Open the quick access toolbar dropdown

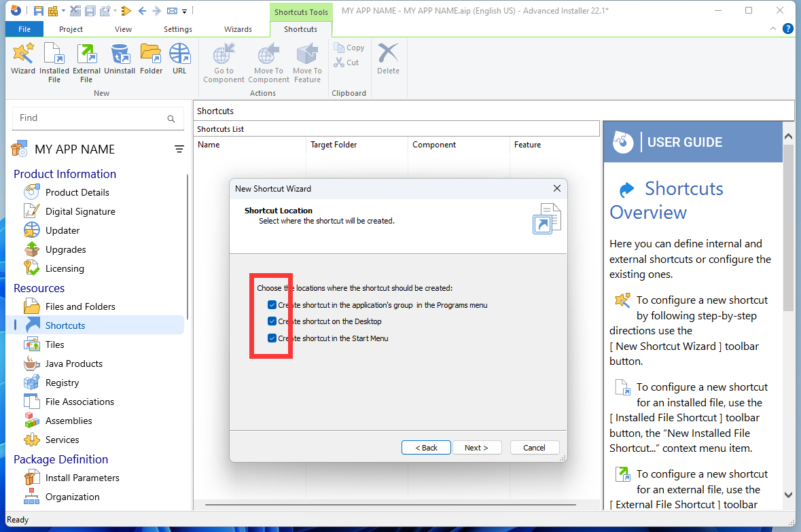pyautogui.click(x=184, y=11)
